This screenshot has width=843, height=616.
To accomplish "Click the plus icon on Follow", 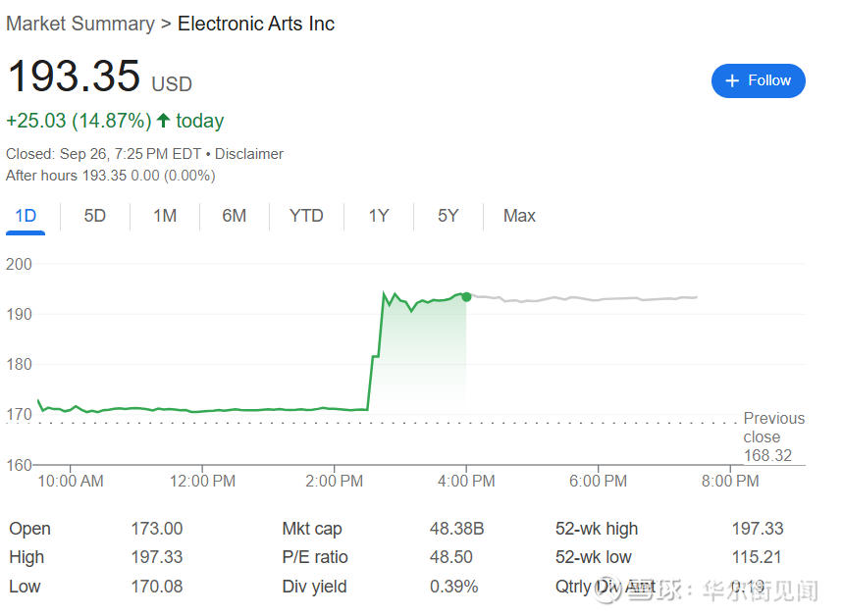I will 731,81.
